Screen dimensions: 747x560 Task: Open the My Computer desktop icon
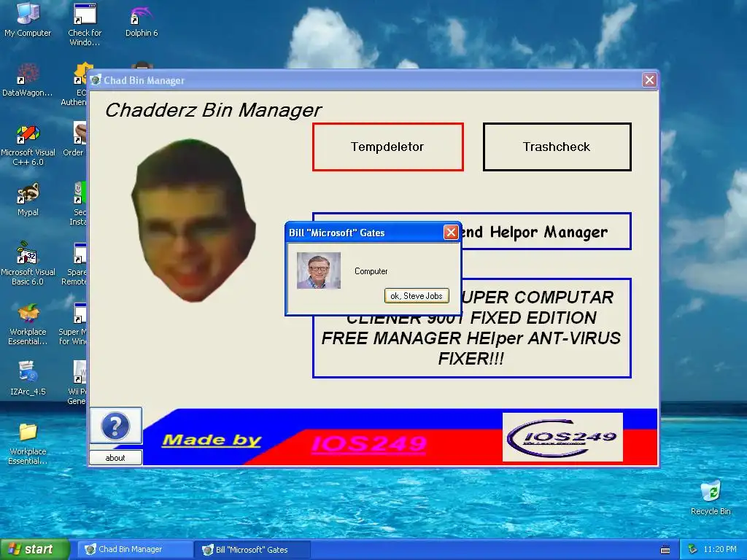pyautogui.click(x=28, y=19)
